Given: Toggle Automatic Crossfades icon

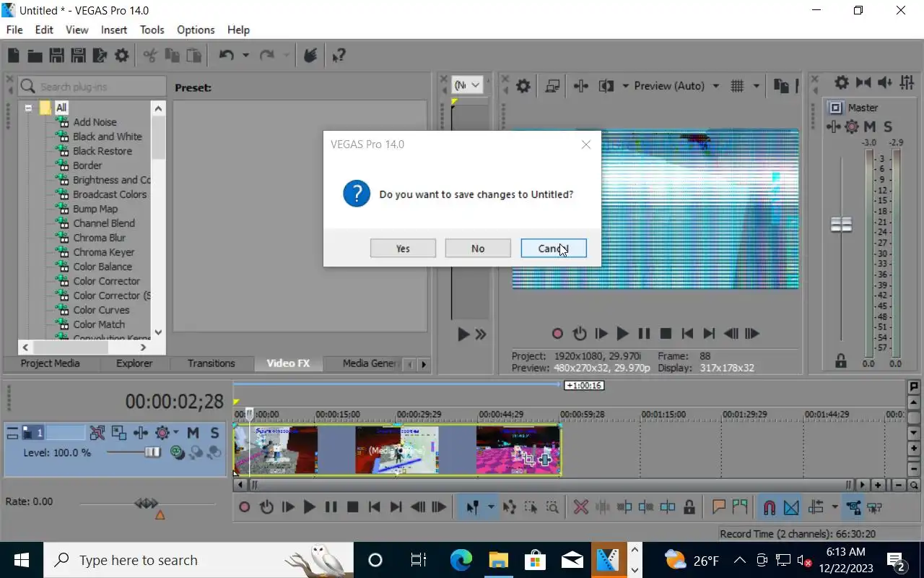Looking at the screenshot, I should 791,507.
